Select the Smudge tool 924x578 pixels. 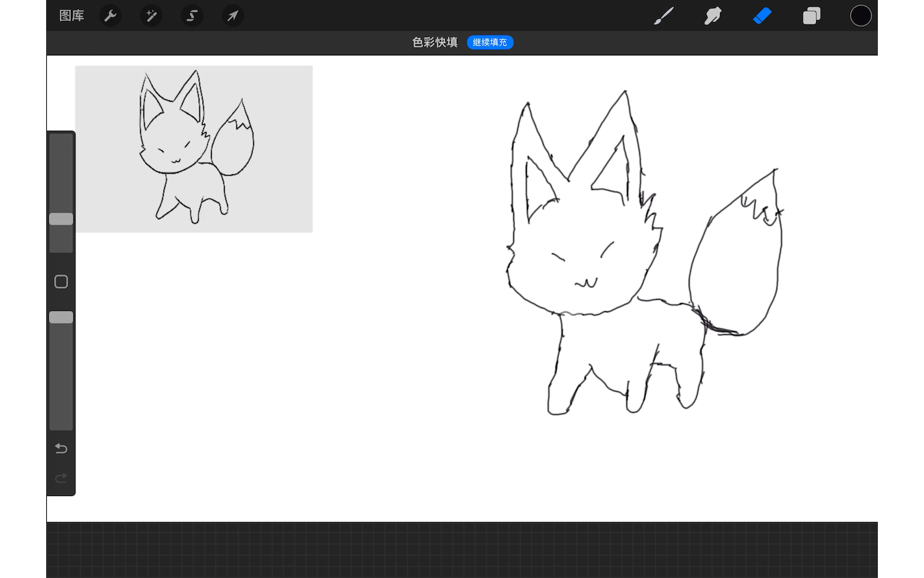click(713, 16)
